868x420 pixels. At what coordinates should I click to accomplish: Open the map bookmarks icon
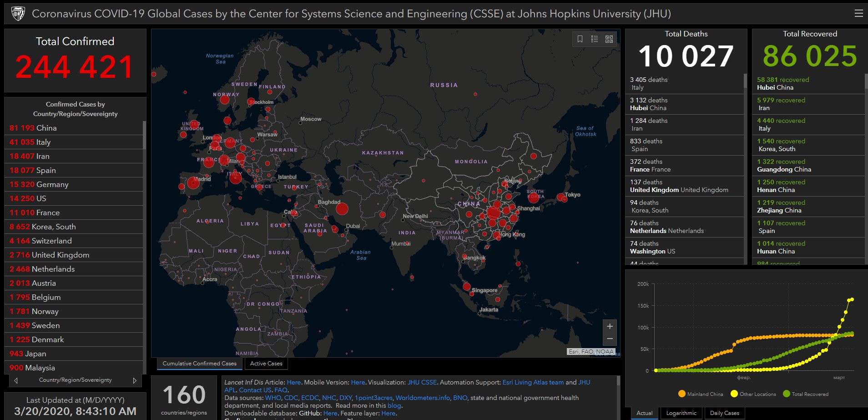pos(580,39)
